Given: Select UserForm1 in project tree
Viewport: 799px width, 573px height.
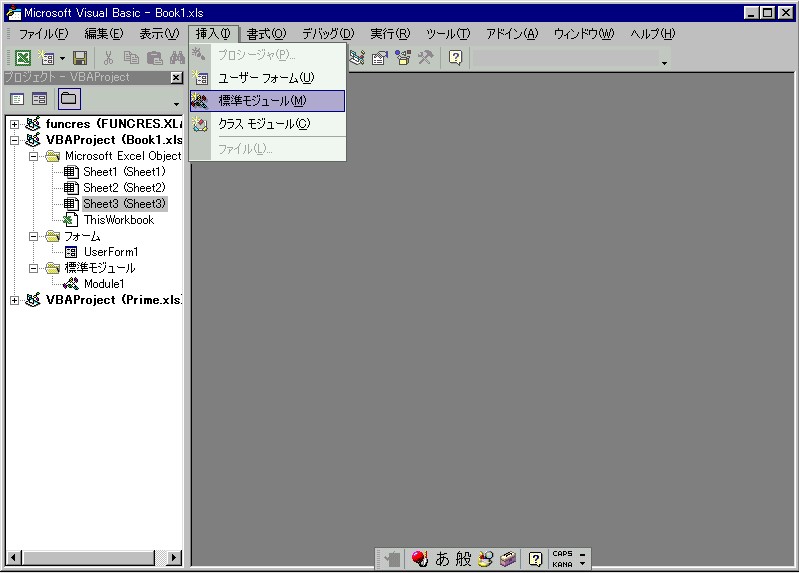Looking at the screenshot, I should 111,252.
